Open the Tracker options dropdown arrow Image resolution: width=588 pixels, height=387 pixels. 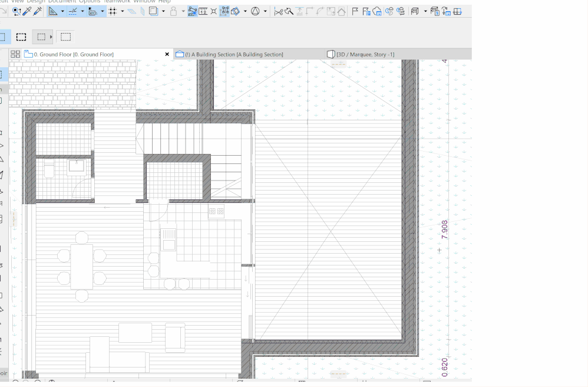coord(103,12)
